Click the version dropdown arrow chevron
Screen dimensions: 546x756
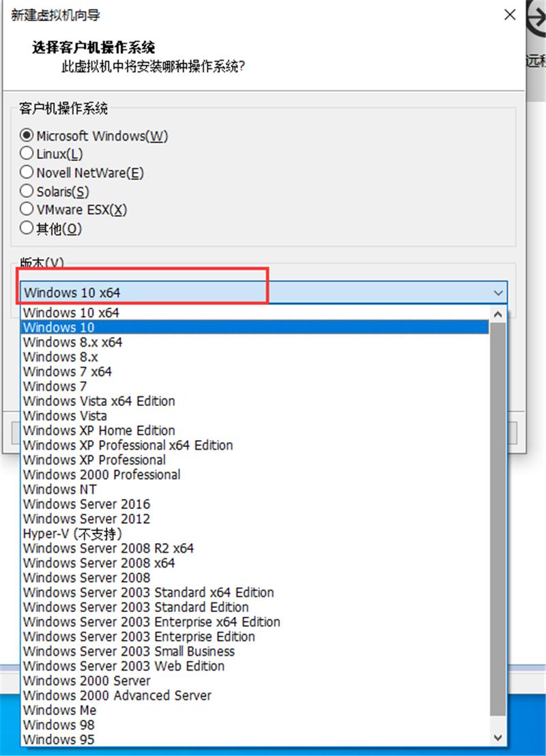point(498,293)
